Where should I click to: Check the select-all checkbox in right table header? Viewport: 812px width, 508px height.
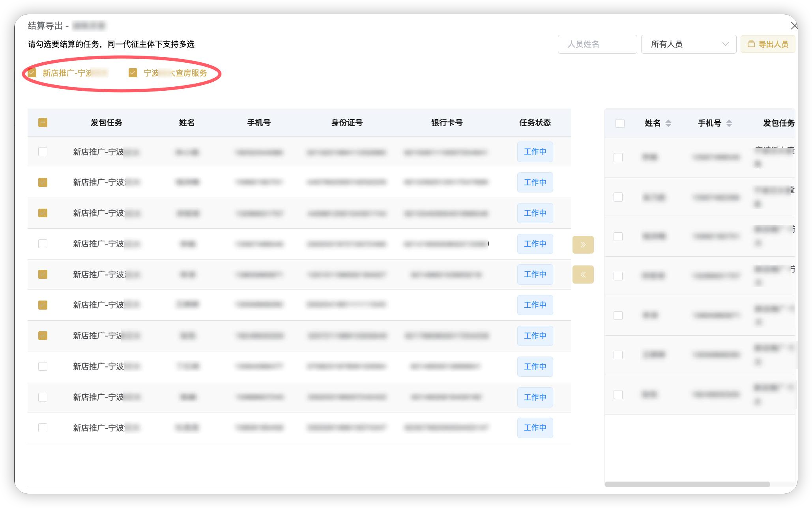tap(620, 123)
